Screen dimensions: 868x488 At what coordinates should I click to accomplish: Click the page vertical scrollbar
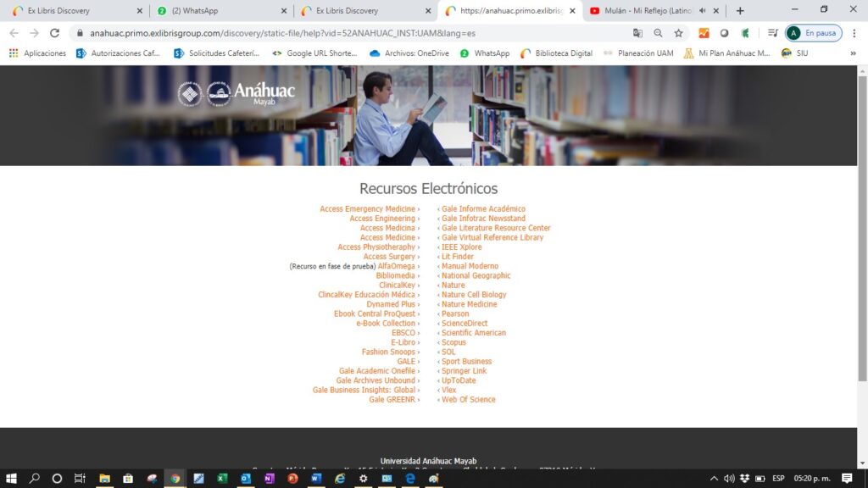tap(862, 229)
